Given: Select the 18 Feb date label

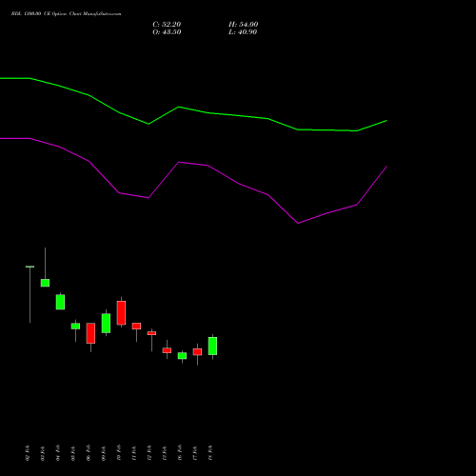Looking at the screenshot, I should [x=210, y=453].
